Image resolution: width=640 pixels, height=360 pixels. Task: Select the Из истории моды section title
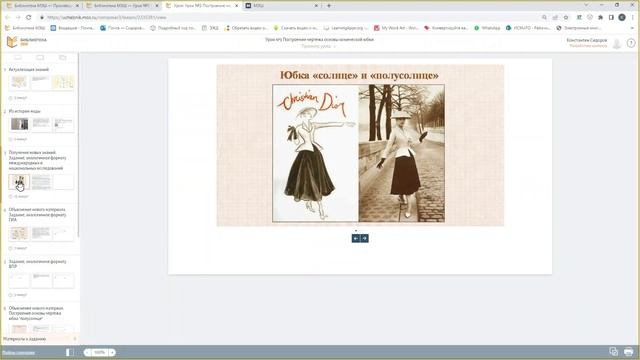[24, 111]
